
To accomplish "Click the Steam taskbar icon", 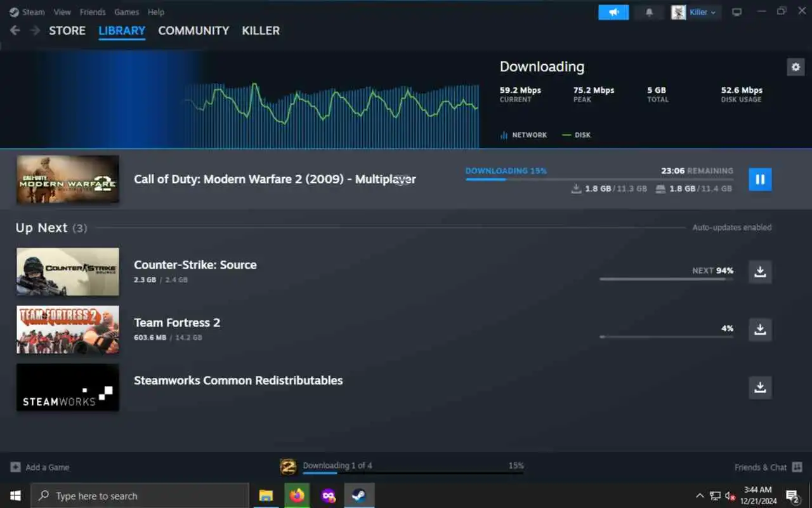I will tap(359, 495).
